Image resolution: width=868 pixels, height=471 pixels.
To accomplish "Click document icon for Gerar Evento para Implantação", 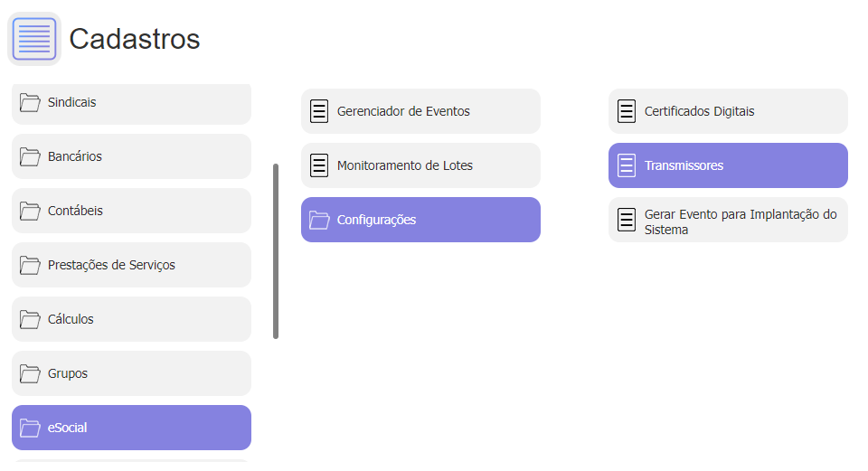I will click(x=627, y=220).
